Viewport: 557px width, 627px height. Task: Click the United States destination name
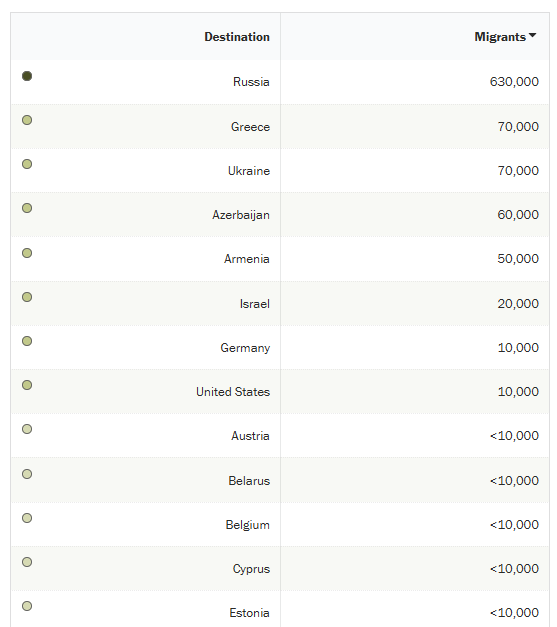click(x=233, y=392)
